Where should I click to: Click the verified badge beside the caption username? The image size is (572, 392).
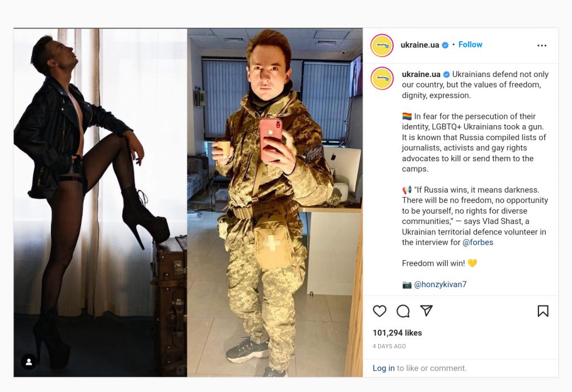click(x=446, y=74)
